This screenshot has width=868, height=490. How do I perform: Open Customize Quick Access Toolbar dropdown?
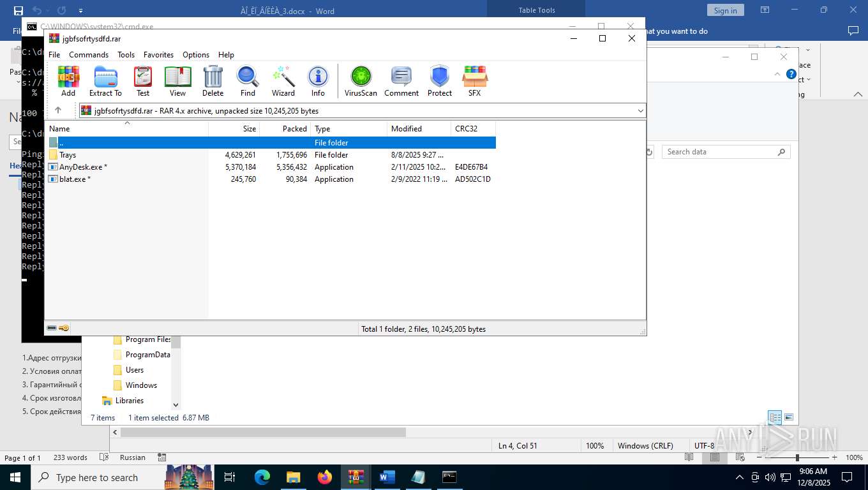[x=80, y=11]
